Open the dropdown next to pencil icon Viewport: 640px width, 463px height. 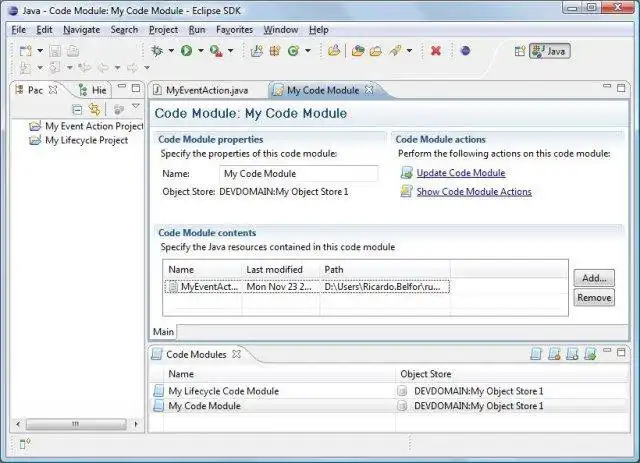click(x=409, y=51)
